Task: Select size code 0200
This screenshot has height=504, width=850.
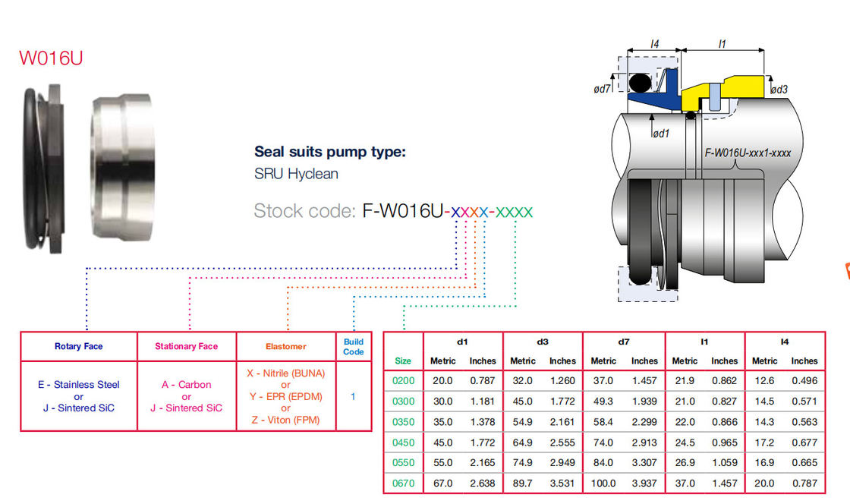Action: pyautogui.click(x=403, y=381)
